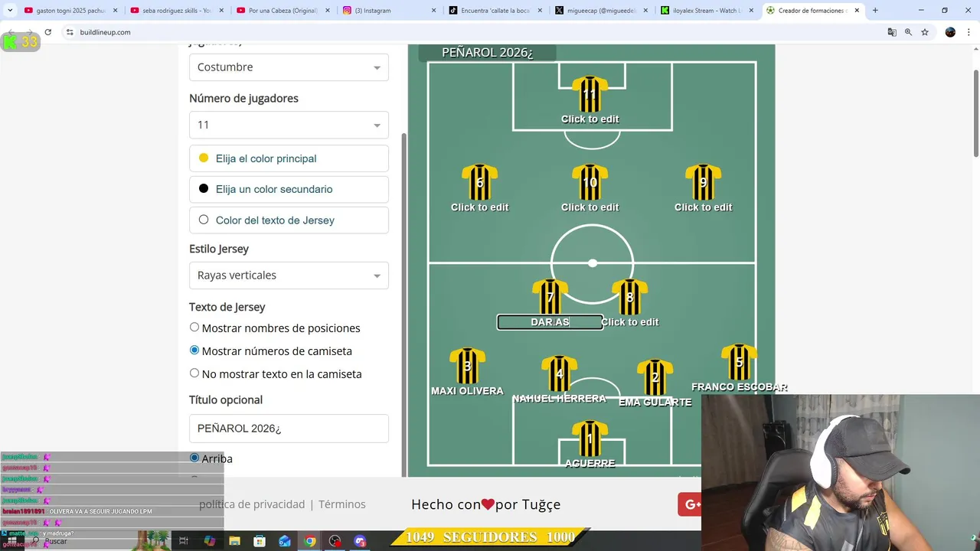Edit the AGUERRE goalkeeper name label
Viewport: 980px width, 551px height.
(x=590, y=464)
